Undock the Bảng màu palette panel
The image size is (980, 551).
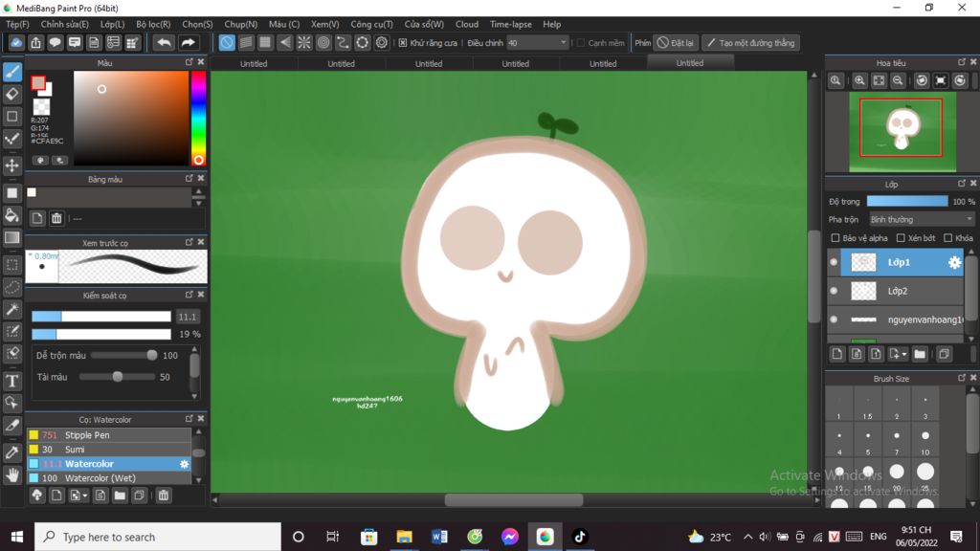pyautogui.click(x=189, y=178)
